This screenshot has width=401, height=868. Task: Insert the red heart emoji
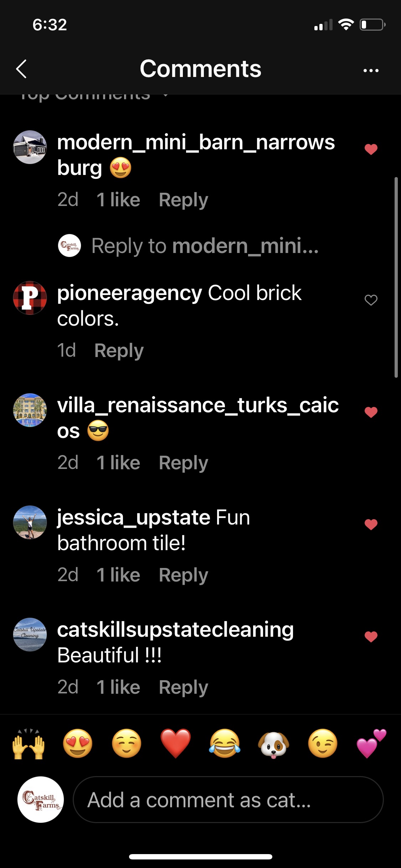tap(175, 744)
